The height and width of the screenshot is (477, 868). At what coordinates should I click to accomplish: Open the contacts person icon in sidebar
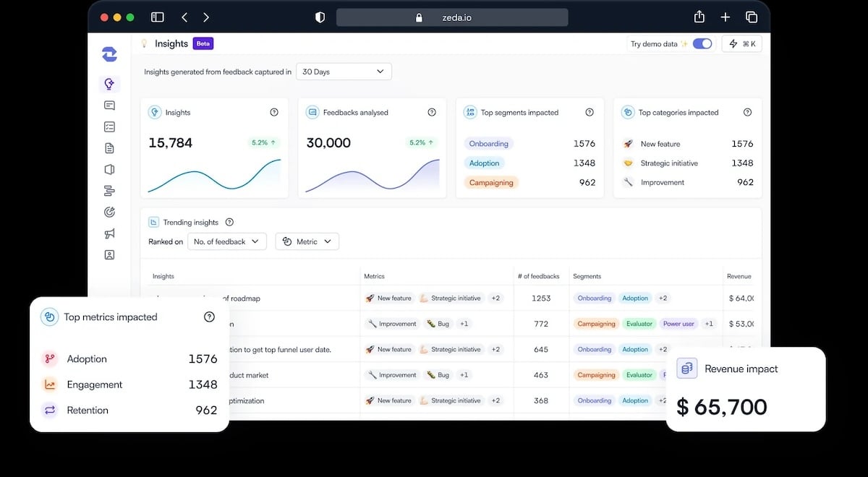click(109, 254)
